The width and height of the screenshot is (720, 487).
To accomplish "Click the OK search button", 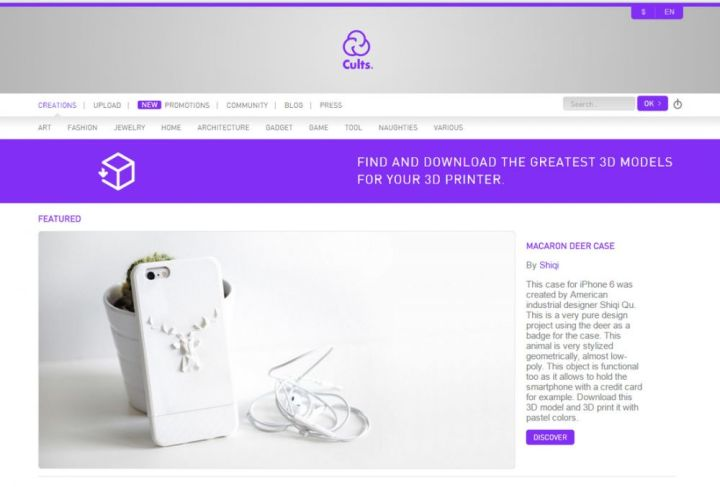I will (x=652, y=104).
